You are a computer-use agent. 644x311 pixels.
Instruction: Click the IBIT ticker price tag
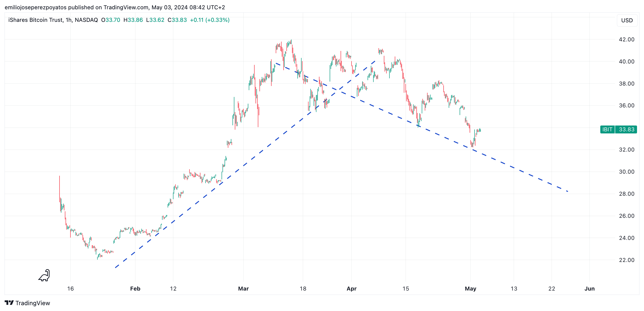607,129
